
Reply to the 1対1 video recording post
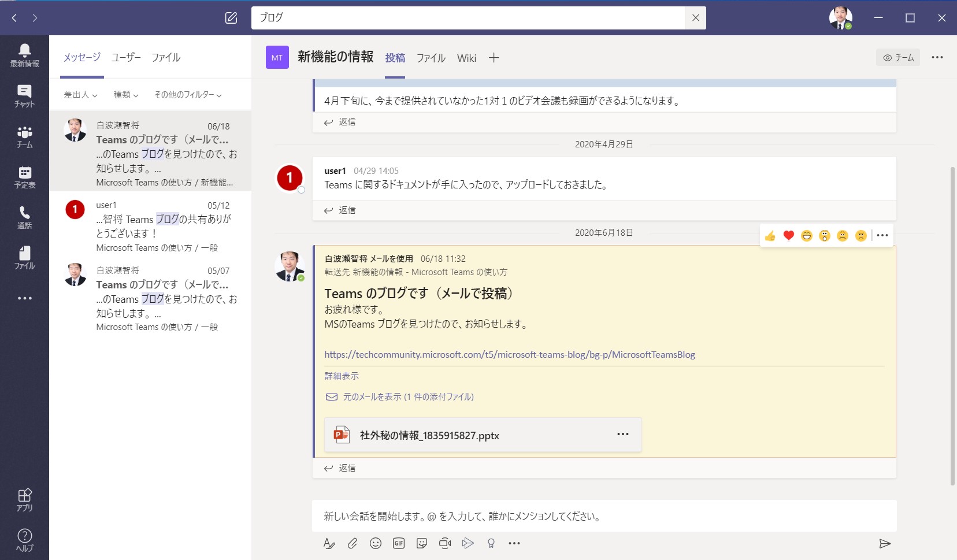[340, 122]
